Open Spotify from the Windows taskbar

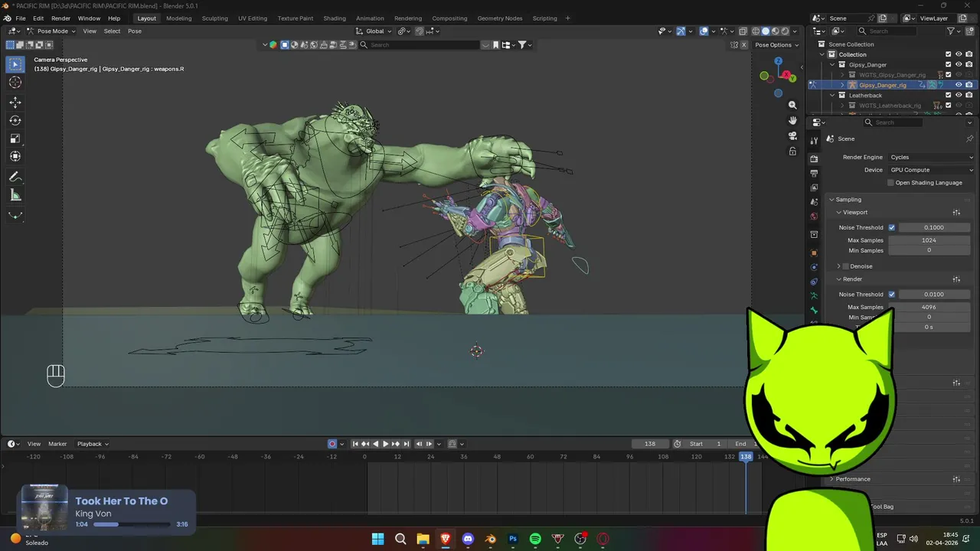pyautogui.click(x=535, y=539)
